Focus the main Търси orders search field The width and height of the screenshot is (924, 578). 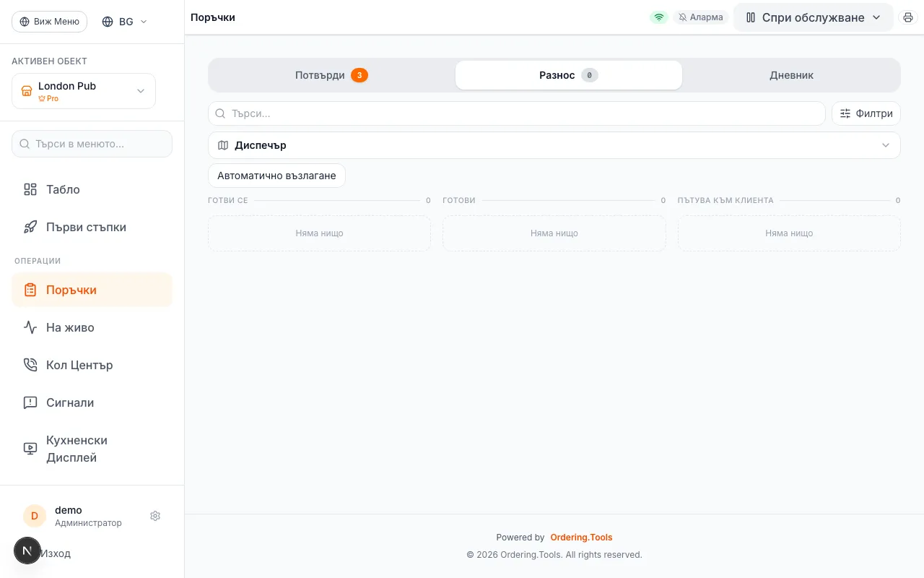click(x=517, y=113)
